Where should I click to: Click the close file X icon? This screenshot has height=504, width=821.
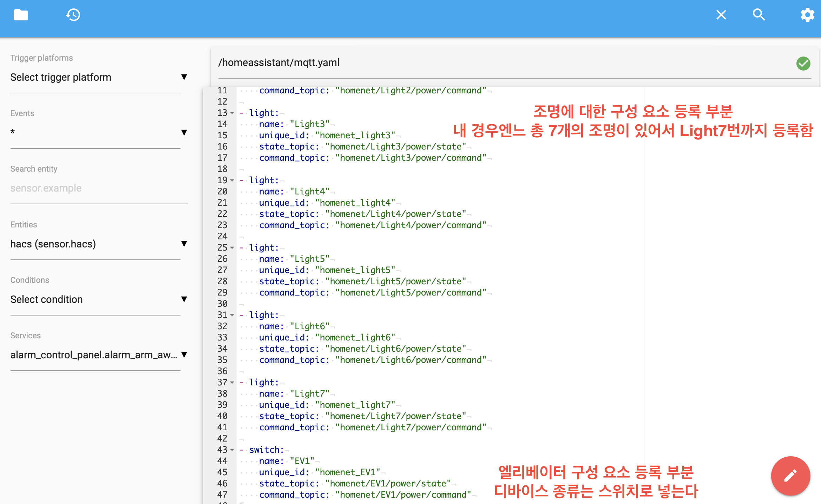coord(721,15)
